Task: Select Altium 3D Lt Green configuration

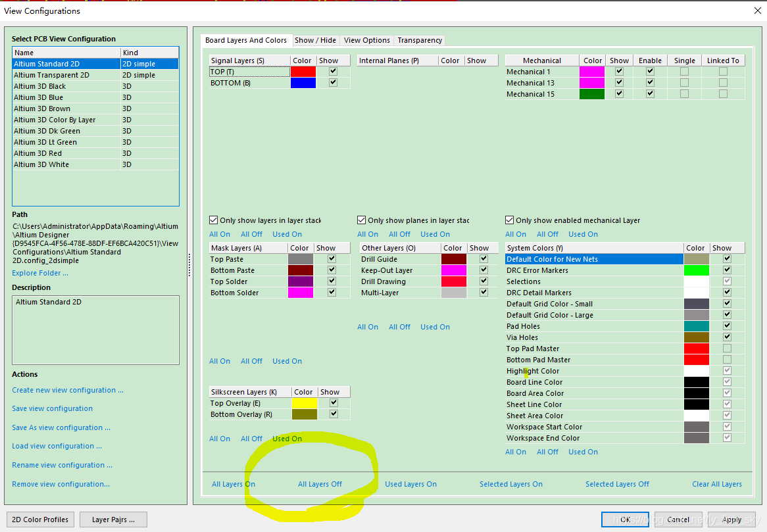Action: pyautogui.click(x=95, y=142)
